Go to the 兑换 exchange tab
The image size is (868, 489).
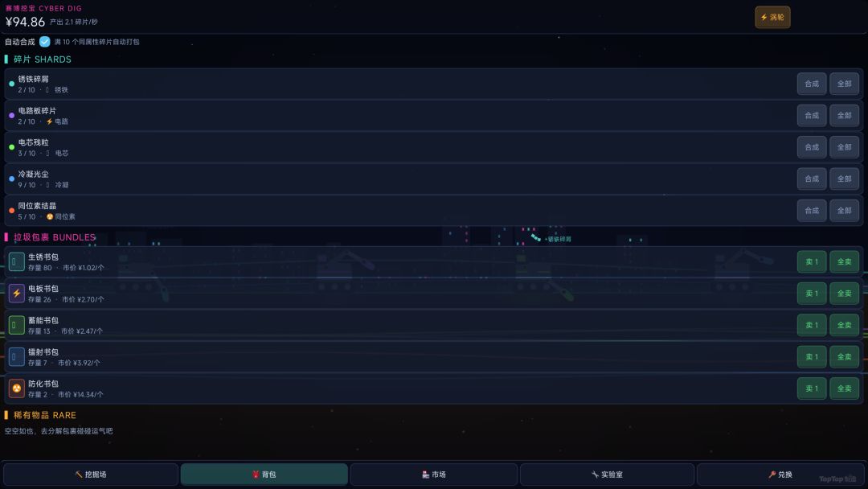[x=780, y=475]
